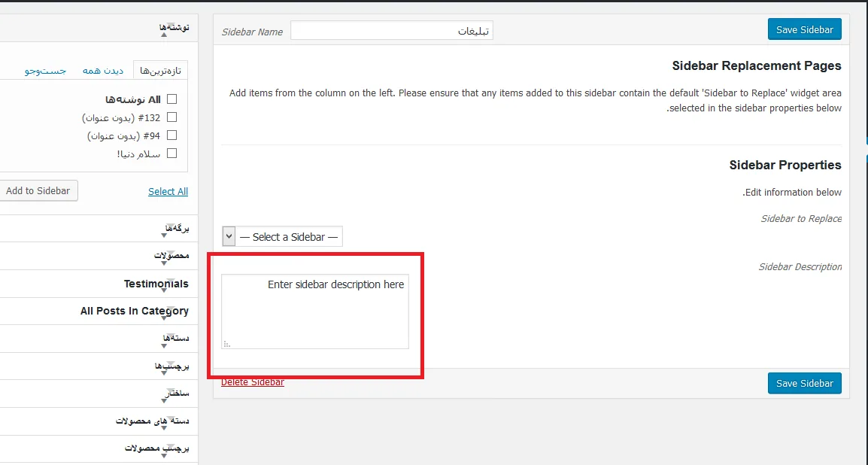
Task: Focus the Sidebar Name input field
Action: point(392,30)
